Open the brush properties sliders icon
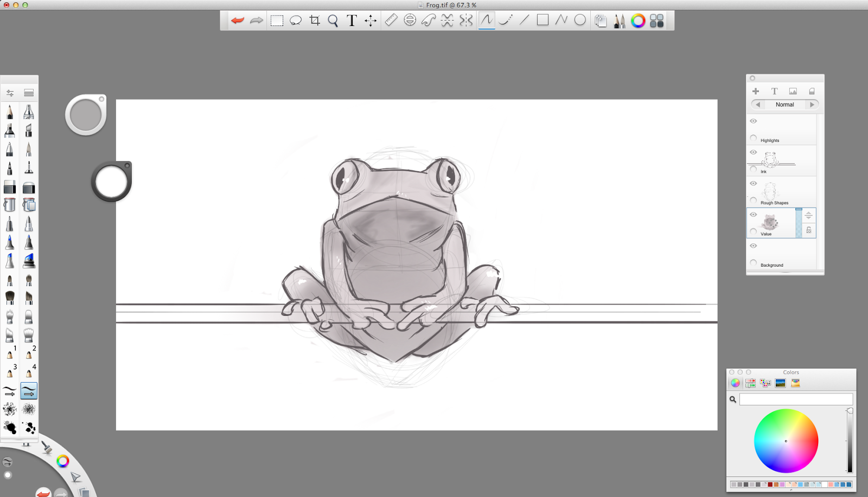Image resolution: width=868 pixels, height=497 pixels. pyautogui.click(x=10, y=93)
